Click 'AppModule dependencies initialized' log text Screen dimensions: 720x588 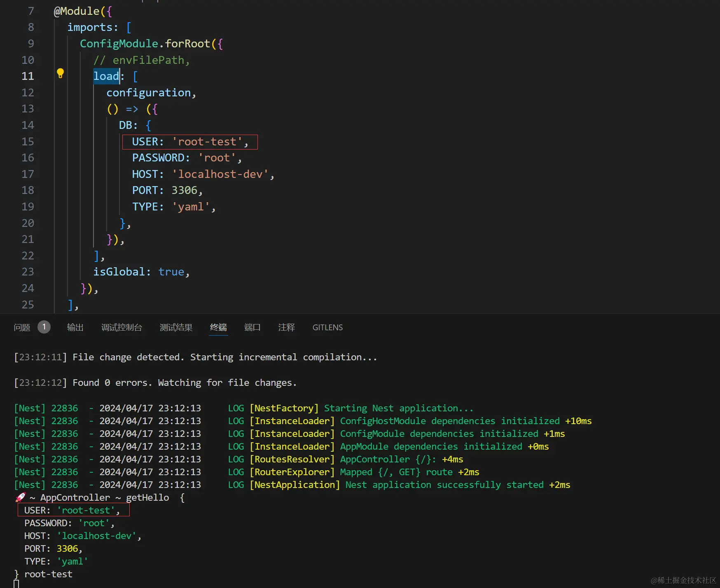click(431, 446)
